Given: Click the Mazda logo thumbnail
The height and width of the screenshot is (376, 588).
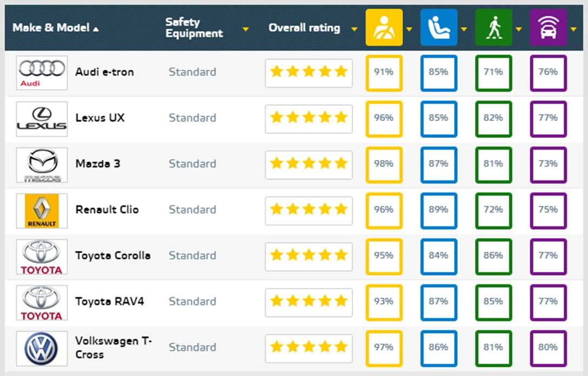Looking at the screenshot, I should click(42, 164).
